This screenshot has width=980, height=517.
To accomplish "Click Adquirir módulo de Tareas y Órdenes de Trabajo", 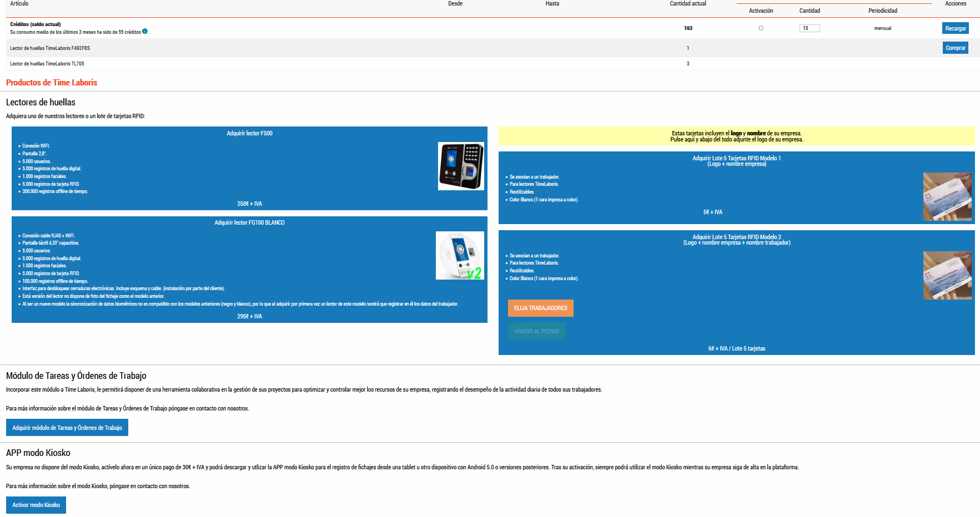I will [67, 428].
